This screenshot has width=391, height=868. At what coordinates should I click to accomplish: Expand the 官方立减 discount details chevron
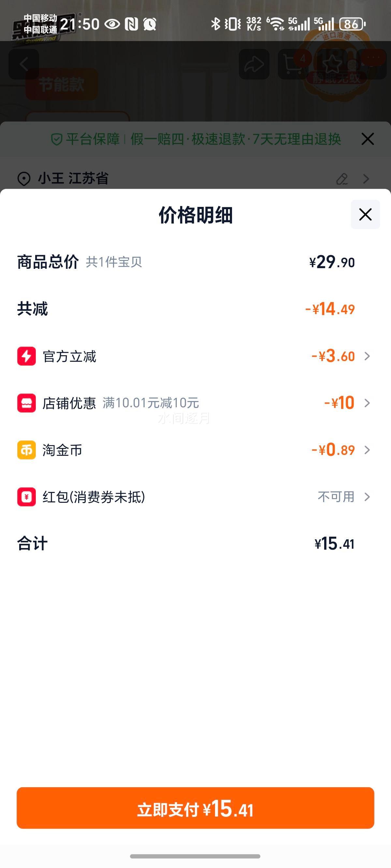pos(367,356)
